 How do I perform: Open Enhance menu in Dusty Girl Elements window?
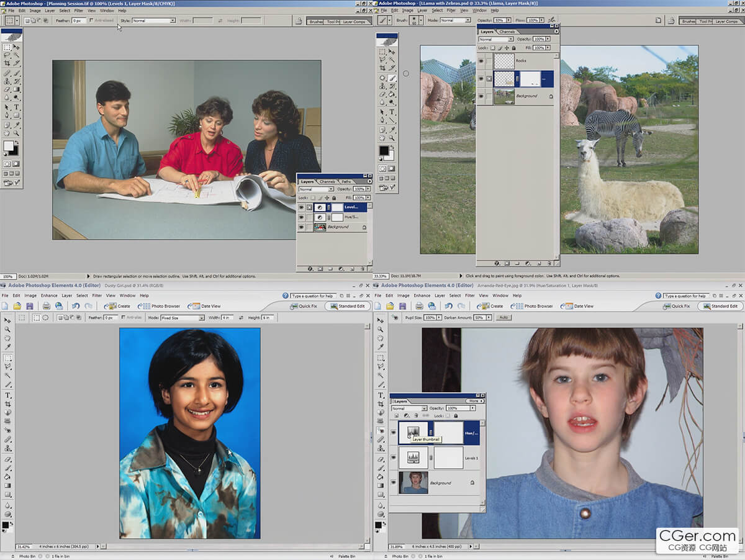click(x=50, y=296)
